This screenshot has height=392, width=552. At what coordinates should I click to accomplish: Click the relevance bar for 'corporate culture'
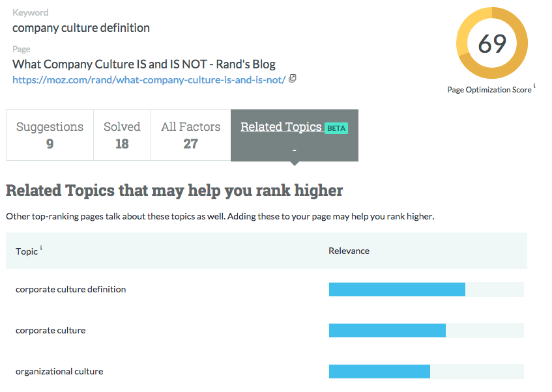pos(387,330)
